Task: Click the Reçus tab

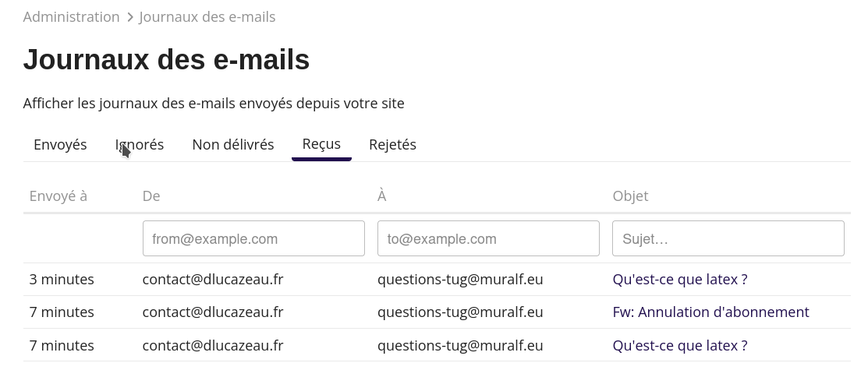Action: [x=321, y=144]
